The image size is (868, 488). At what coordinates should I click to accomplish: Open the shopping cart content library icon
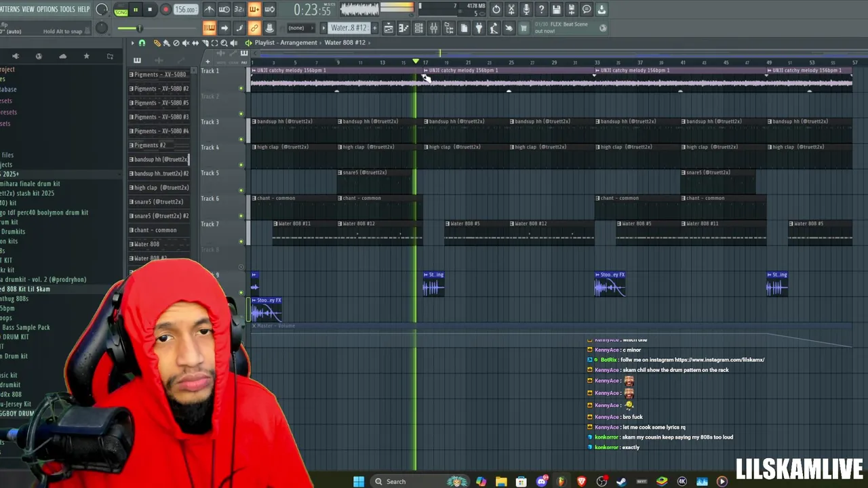(524, 28)
